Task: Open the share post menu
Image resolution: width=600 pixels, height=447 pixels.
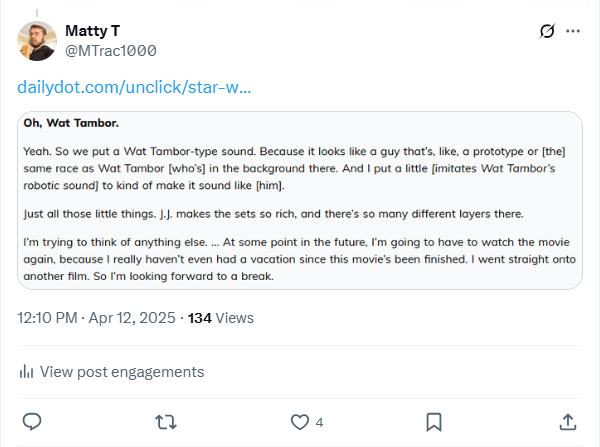Action: (567, 422)
